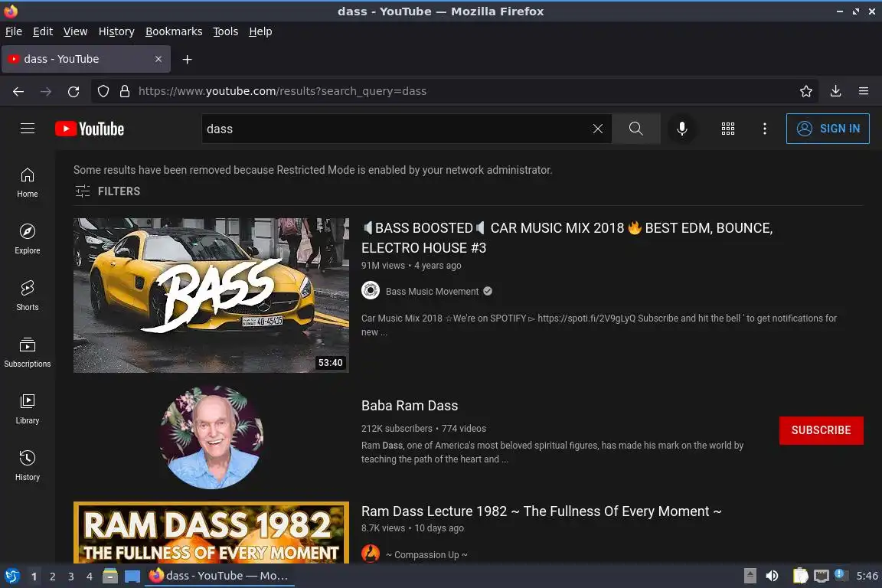Switch to workspace 3 in taskbar
Screen dimensions: 882x588
(71, 577)
